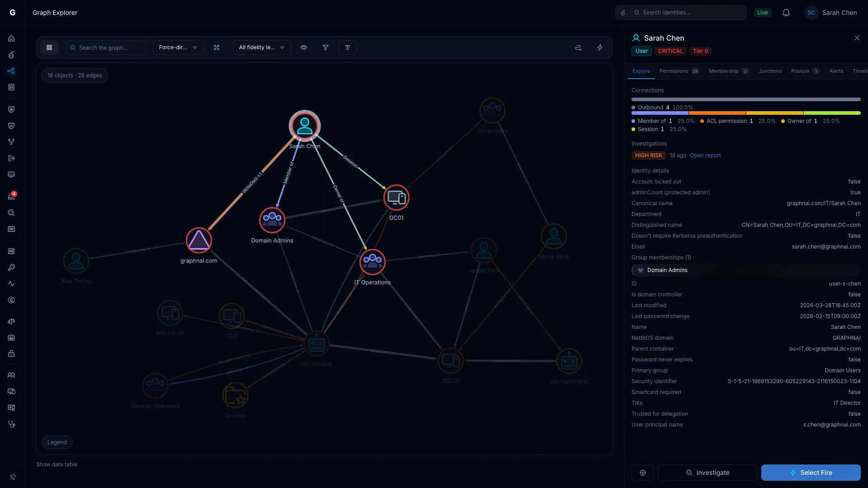Image resolution: width=868 pixels, height=488 pixels.
Task: Open the branch fork sidebar icon
Action: click(11, 142)
